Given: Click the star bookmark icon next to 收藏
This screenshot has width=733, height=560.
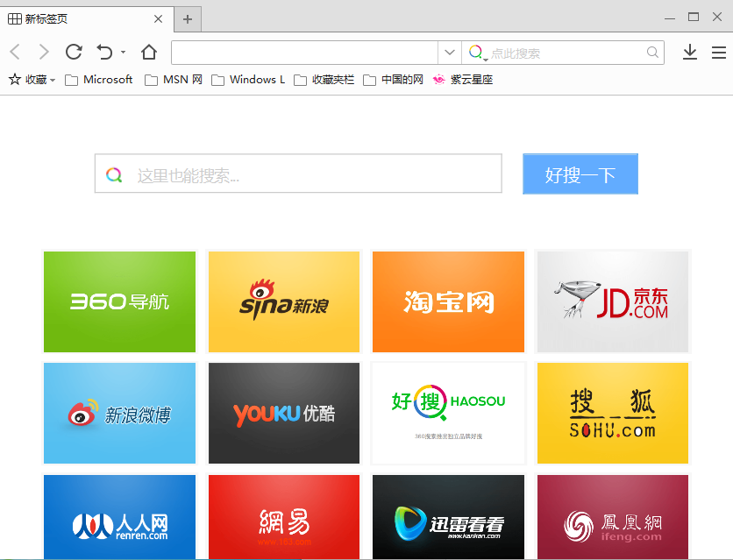Looking at the screenshot, I should [x=13, y=79].
